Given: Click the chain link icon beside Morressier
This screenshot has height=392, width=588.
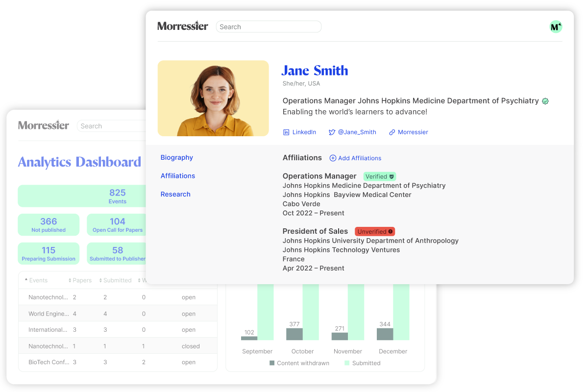Looking at the screenshot, I should pyautogui.click(x=392, y=132).
